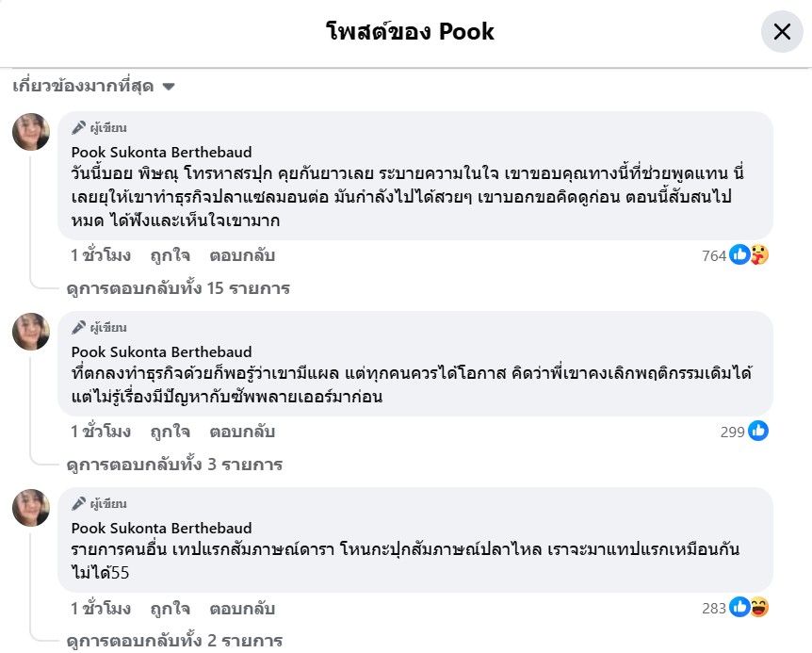Click third comment's profile avatar

[31, 508]
